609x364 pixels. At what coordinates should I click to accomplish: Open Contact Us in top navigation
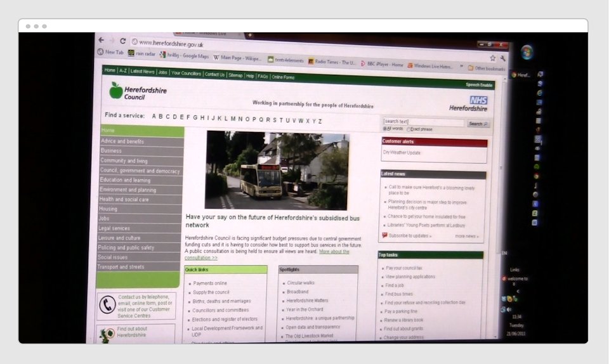tap(214, 74)
